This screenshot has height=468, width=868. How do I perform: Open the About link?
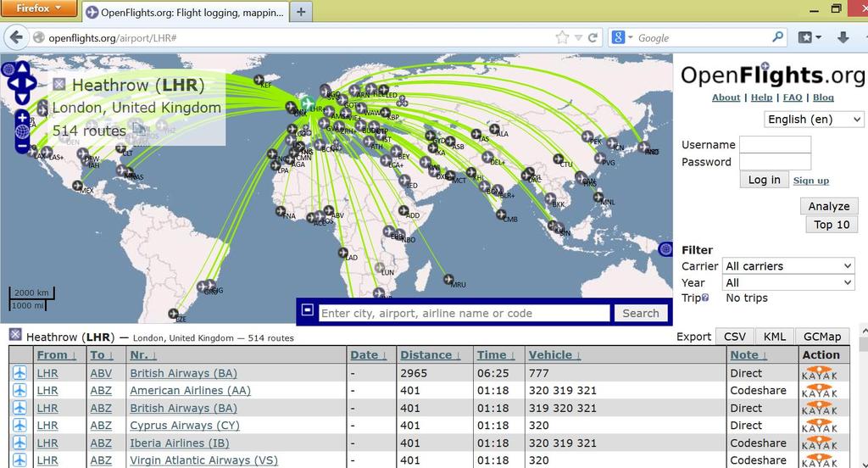click(726, 97)
